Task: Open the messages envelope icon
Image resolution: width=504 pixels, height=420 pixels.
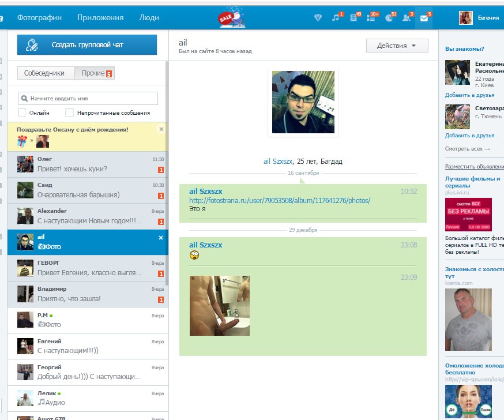Action: pyautogui.click(x=424, y=18)
